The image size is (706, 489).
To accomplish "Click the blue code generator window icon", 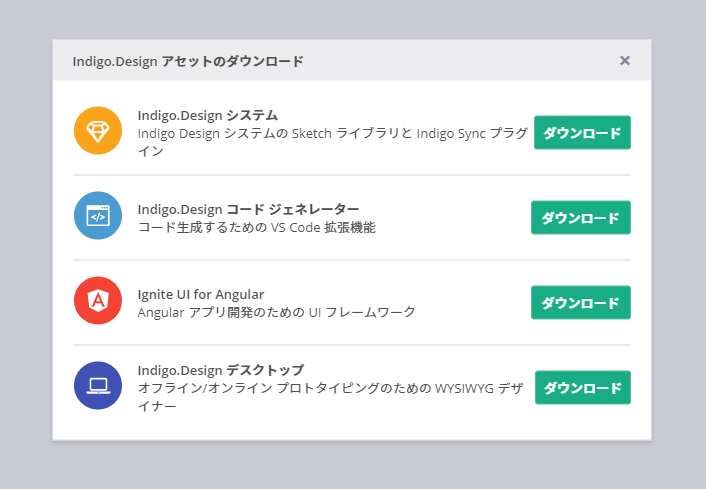I will click(98, 216).
